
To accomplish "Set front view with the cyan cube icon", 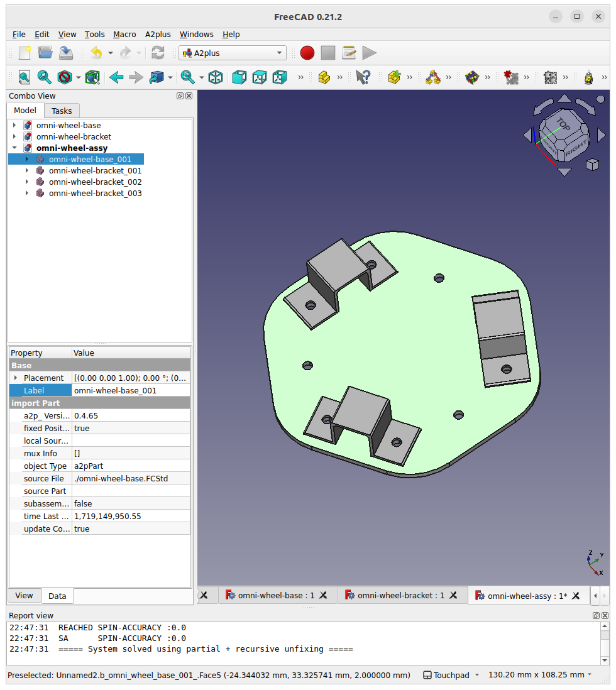I will 239,77.
